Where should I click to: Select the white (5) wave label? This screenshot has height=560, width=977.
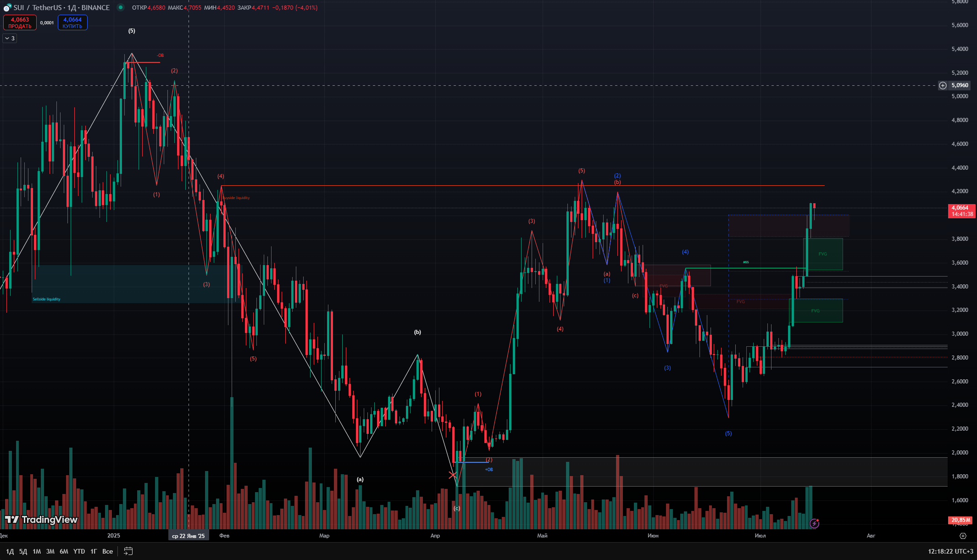(132, 31)
